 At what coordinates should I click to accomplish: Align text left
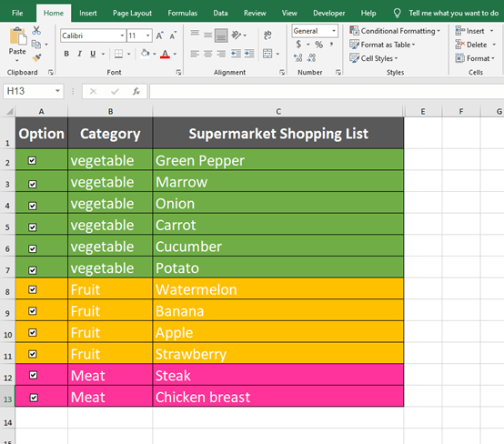pyautogui.click(x=195, y=54)
